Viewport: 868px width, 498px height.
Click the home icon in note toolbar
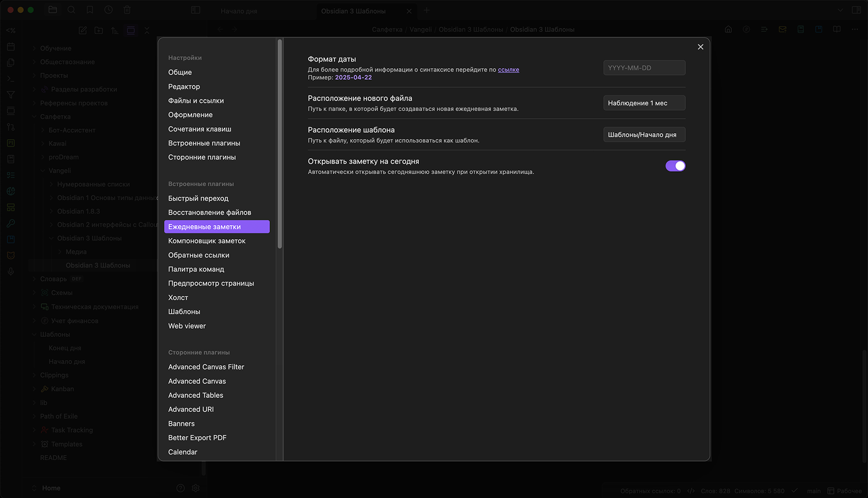tap(728, 29)
